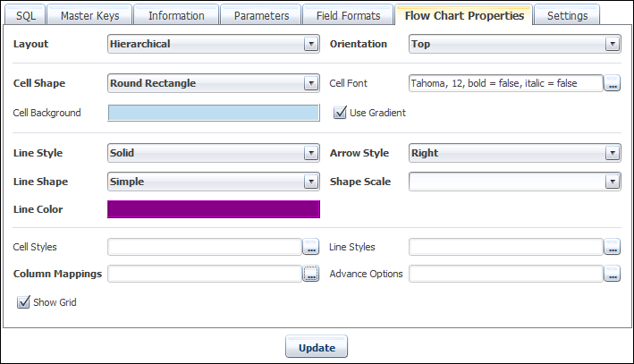
Task: Click into the Cell Styles text field
Action: (204, 247)
